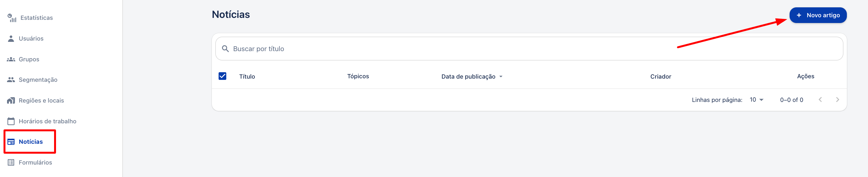Sort by the Título column header
Screen dimensions: 868x177
pyautogui.click(x=247, y=76)
